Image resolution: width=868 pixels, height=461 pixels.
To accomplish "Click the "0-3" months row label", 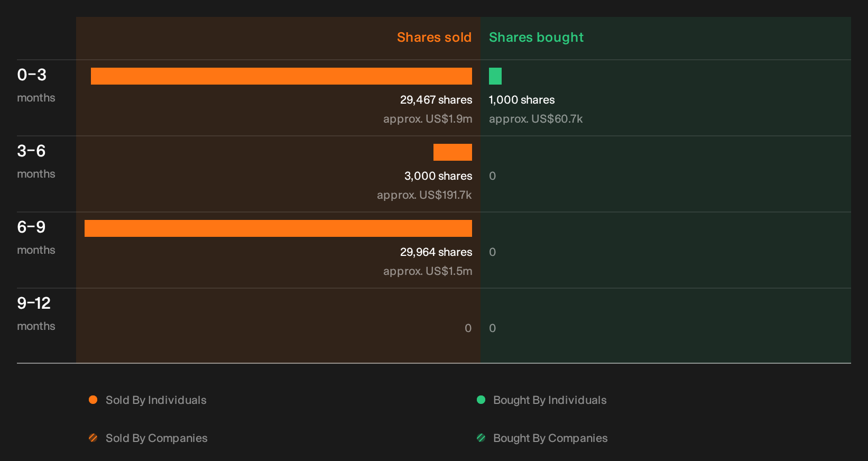I will (x=32, y=75).
